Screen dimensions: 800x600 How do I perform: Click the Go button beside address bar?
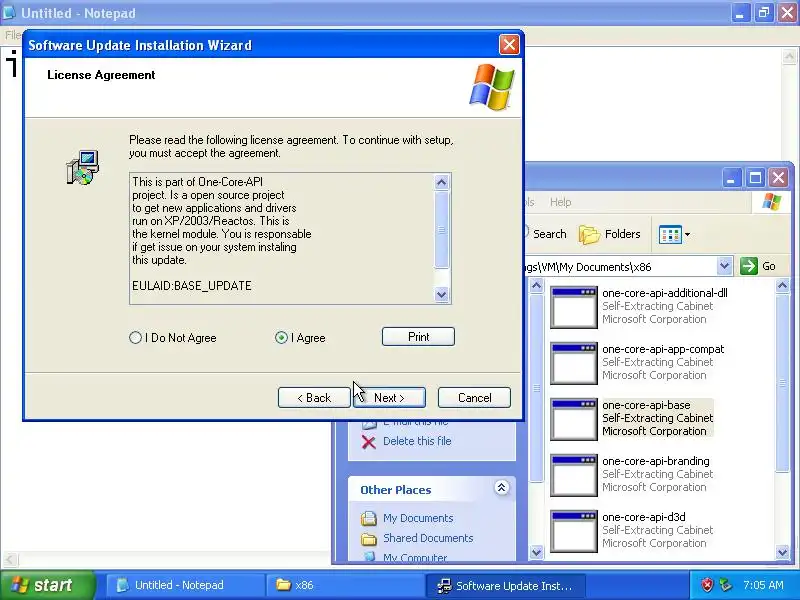758,266
